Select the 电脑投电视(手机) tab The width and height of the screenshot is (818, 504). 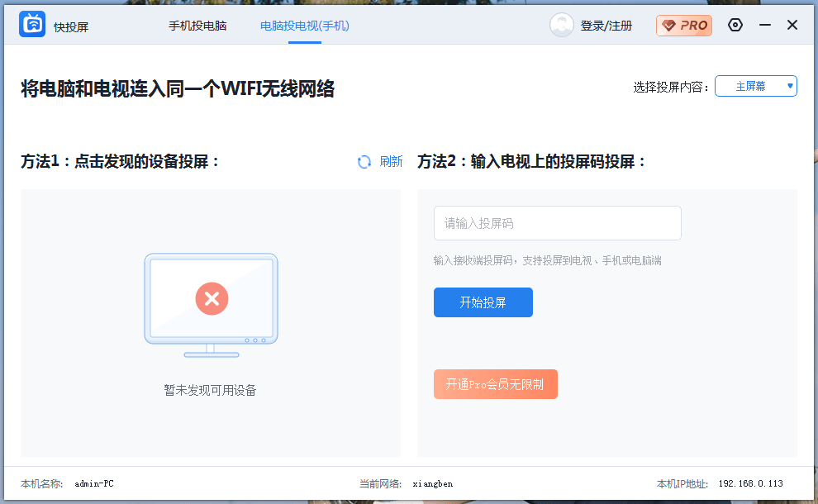[x=305, y=25]
